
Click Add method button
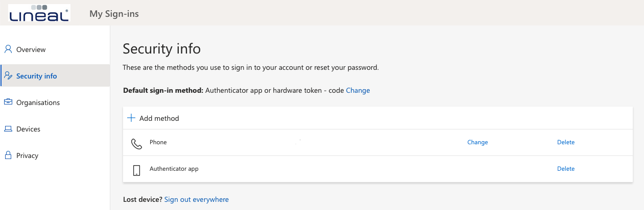[159, 118]
